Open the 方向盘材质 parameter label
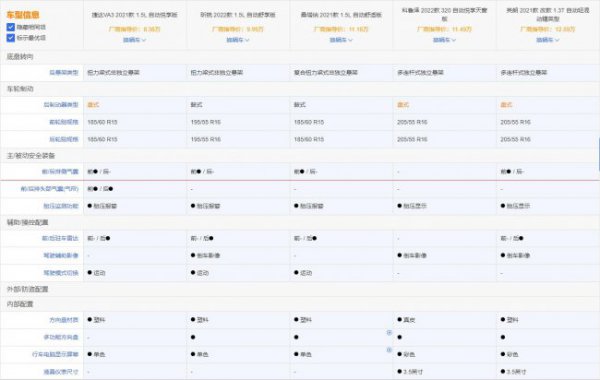Viewport: 600px width, 380px height. coord(64,320)
